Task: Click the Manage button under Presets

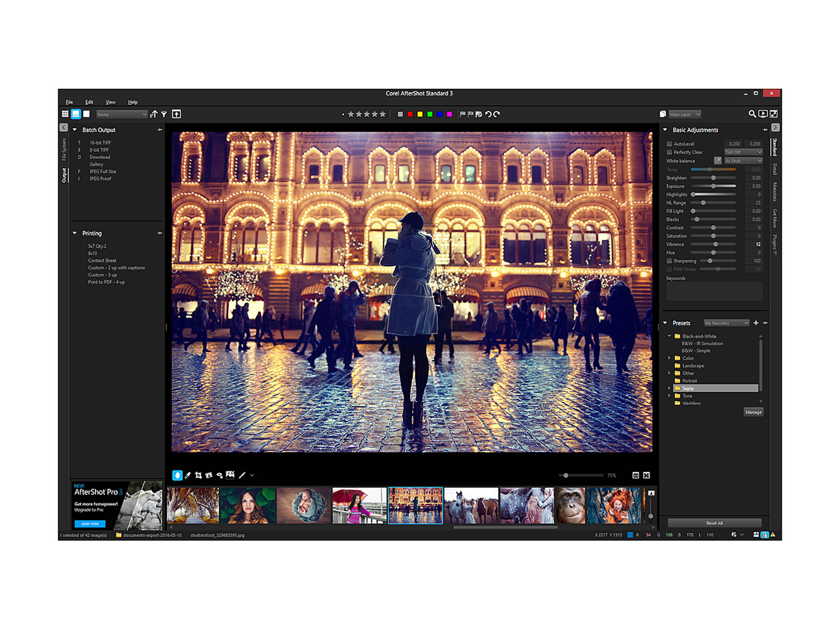Action: point(754,412)
